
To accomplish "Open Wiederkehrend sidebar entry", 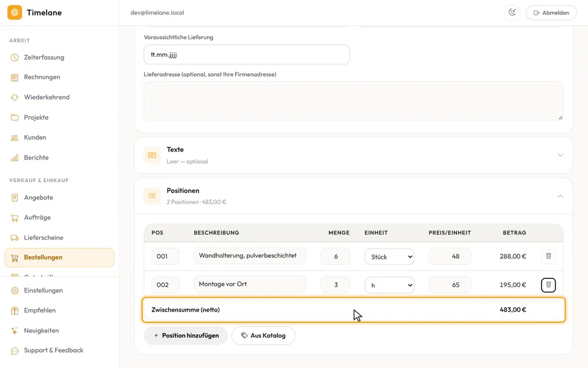I will point(59,98).
